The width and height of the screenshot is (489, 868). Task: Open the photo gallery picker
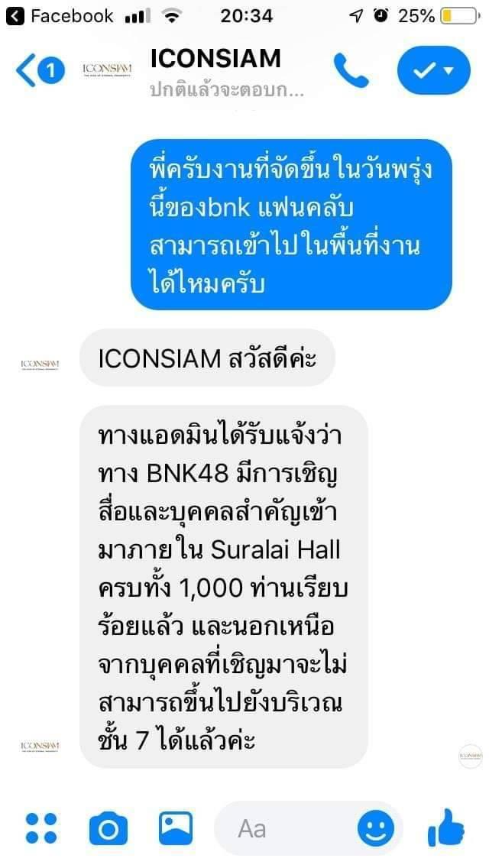176,828
